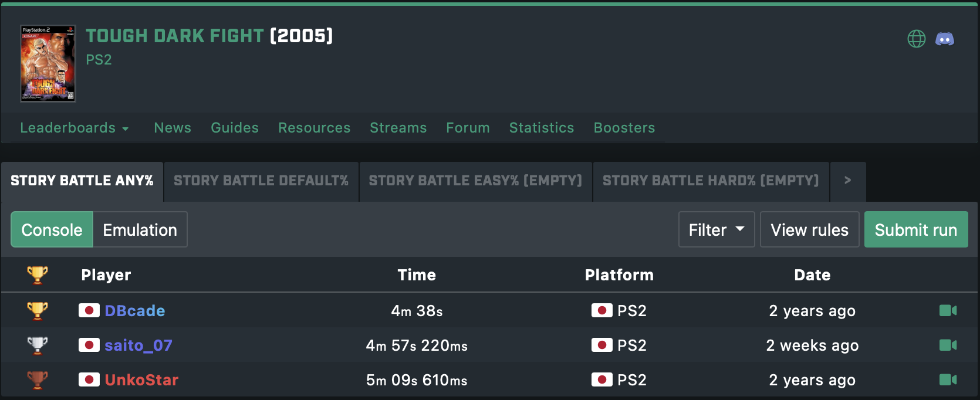Image resolution: width=980 pixels, height=400 pixels.
Task: Click the bronze trophy beside UnkoStar
Action: pos(38,379)
